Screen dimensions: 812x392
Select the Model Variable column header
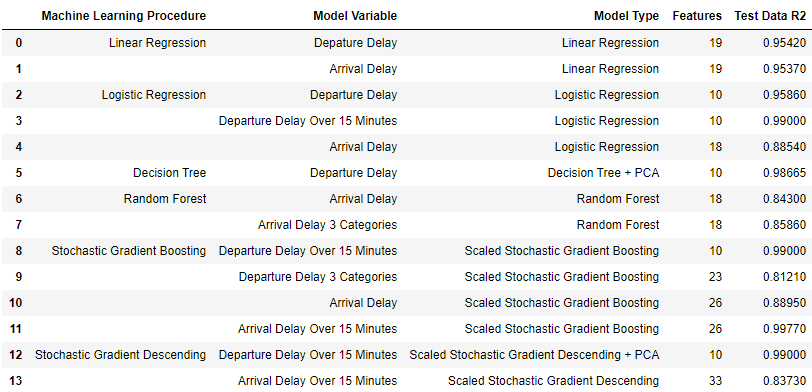click(x=355, y=16)
